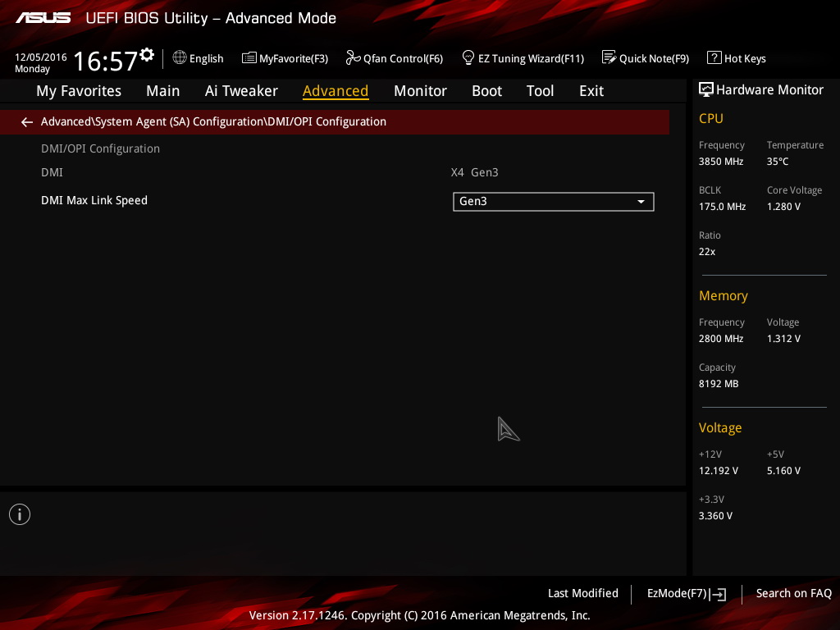Click the Gen3 dropdown arrow
The image size is (840, 630).
[641, 202]
